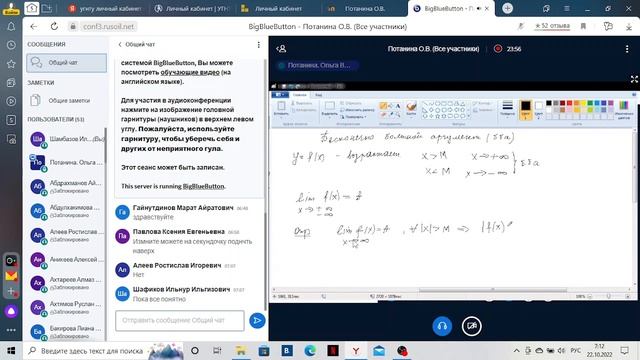The height and width of the screenshot is (360, 640).
Task: Select the black color swatch in Paint
Action: 549,103
